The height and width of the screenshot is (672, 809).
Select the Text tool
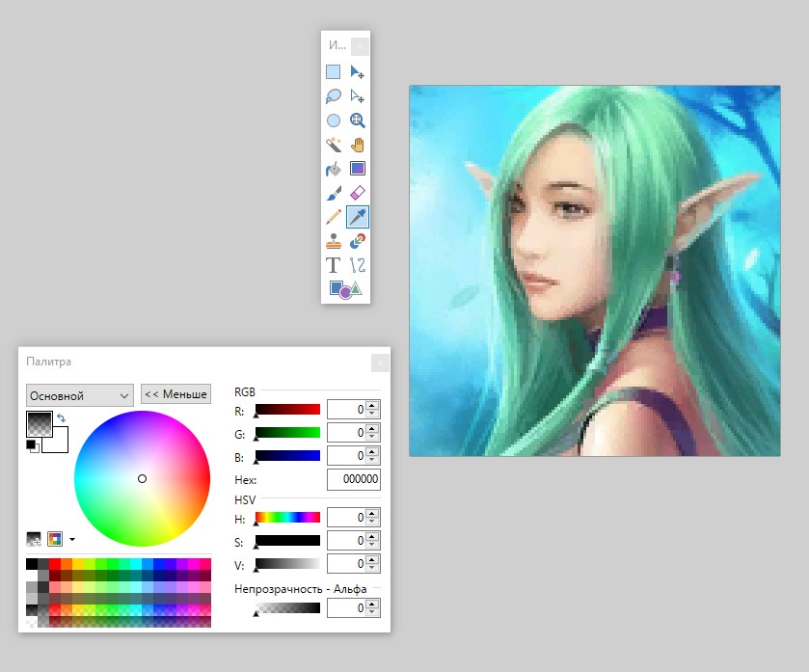(334, 265)
